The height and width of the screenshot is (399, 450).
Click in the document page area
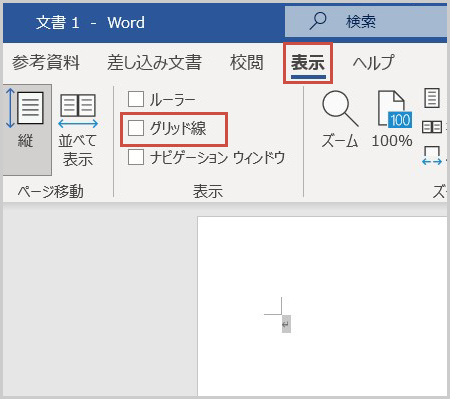(x=322, y=306)
